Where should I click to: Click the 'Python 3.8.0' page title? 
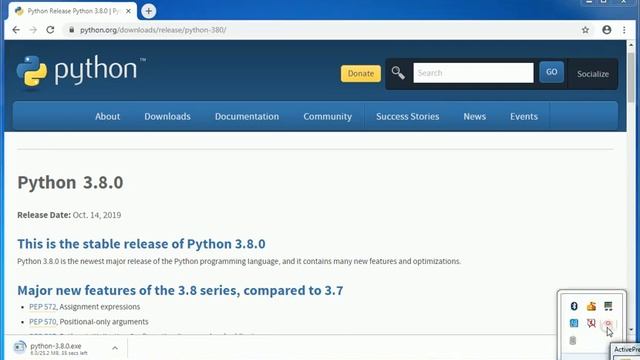70,182
